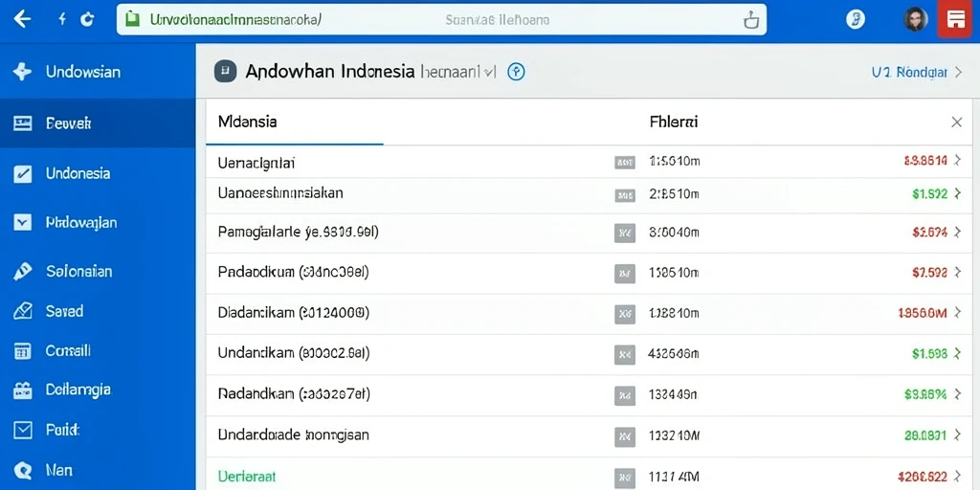Click the dark square icon beside Andowhan Indonesia
Screen dimensions: 980x490
click(x=225, y=72)
